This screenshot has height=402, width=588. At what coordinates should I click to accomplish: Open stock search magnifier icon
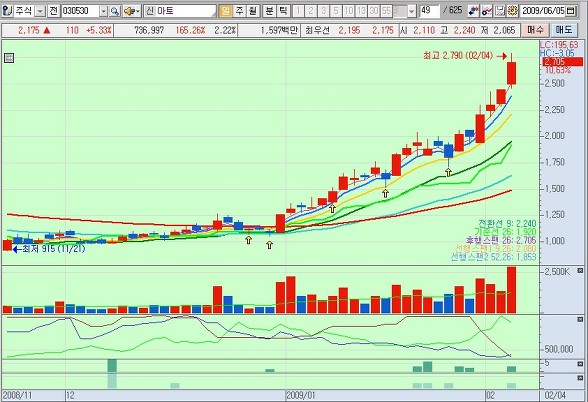point(115,11)
